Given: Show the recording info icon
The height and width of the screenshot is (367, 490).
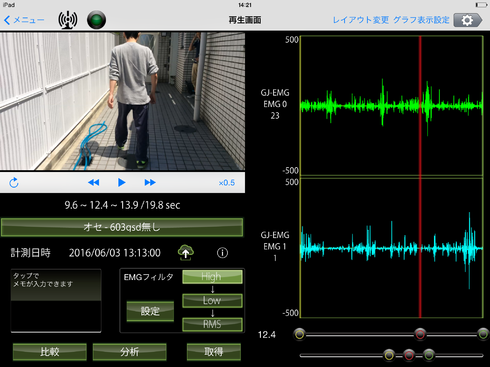Looking at the screenshot, I should pyautogui.click(x=222, y=253).
